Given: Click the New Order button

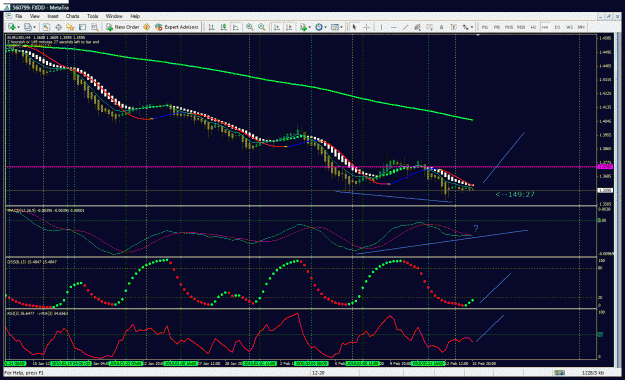Looking at the screenshot, I should (x=122, y=27).
